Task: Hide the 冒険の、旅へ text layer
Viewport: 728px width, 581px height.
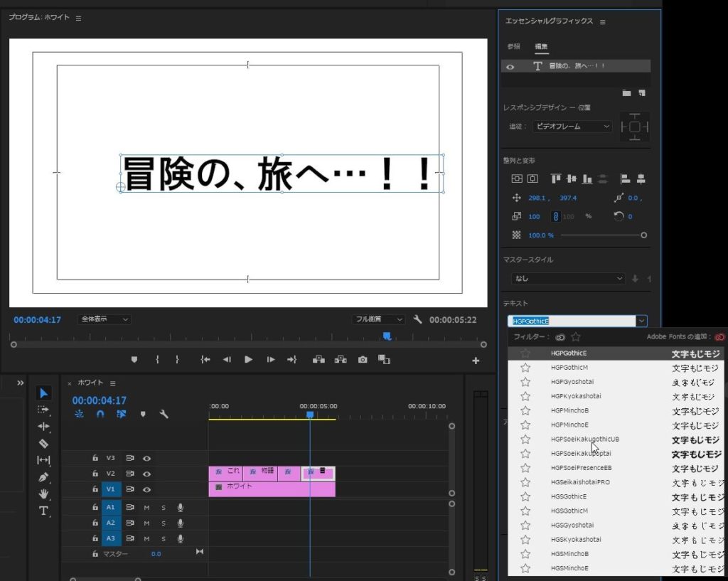Action: (x=510, y=67)
